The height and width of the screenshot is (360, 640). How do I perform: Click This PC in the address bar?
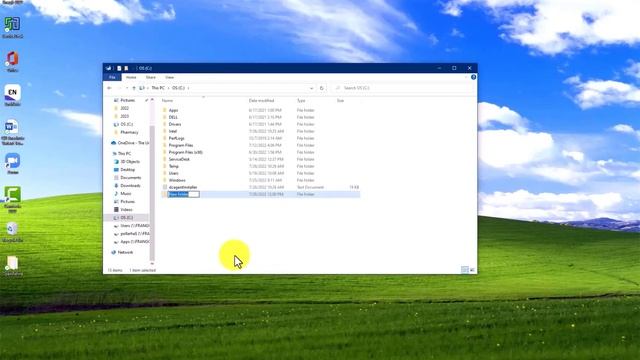point(158,88)
